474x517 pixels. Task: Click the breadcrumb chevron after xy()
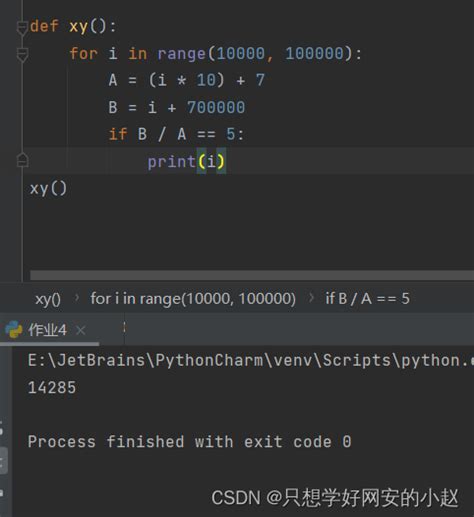[x=77, y=298]
